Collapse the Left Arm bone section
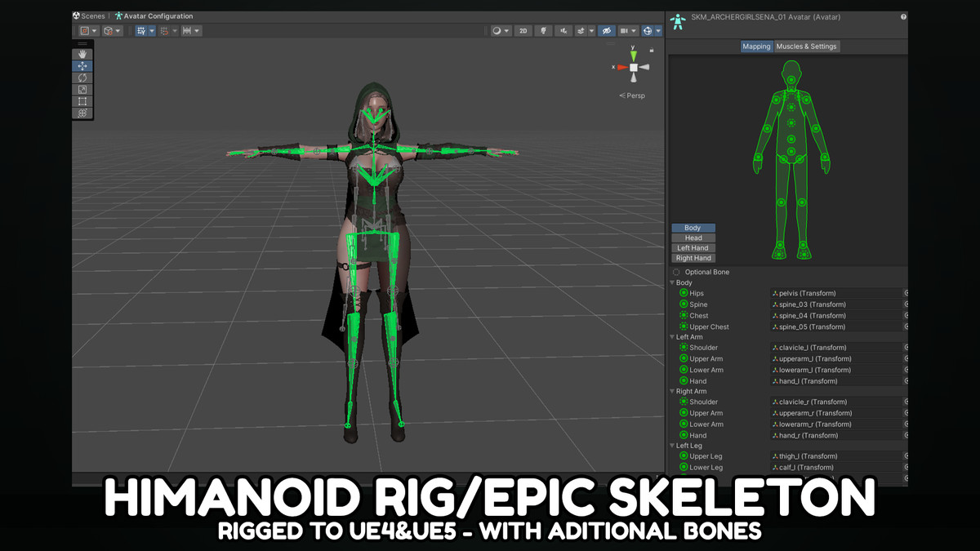 [x=672, y=337]
